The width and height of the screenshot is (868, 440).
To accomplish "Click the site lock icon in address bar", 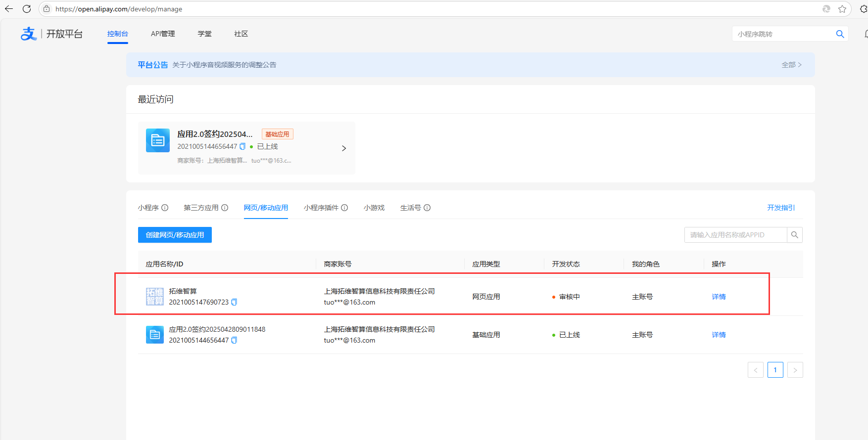I will (47, 9).
